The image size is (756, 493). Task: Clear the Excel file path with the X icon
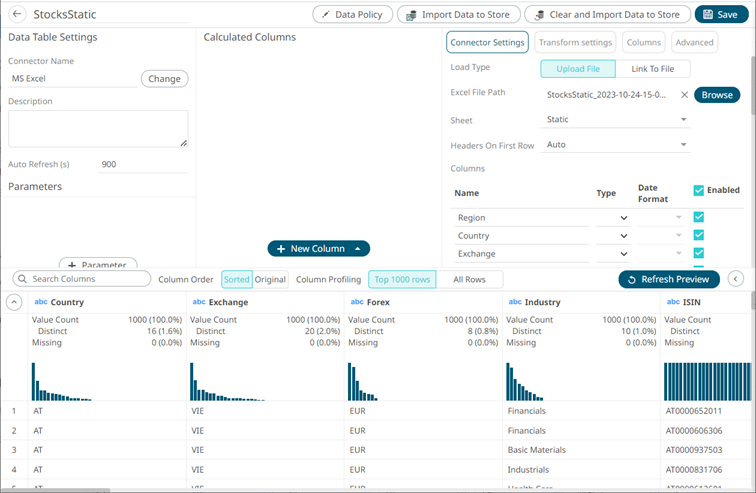[x=684, y=95]
